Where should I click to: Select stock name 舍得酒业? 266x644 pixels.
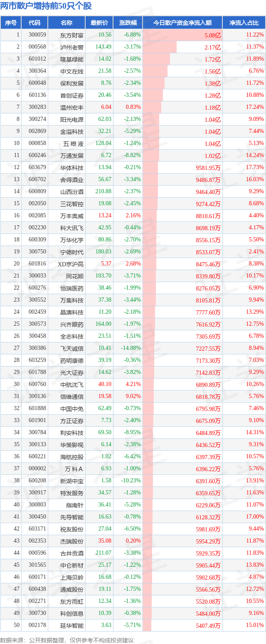[72, 179]
